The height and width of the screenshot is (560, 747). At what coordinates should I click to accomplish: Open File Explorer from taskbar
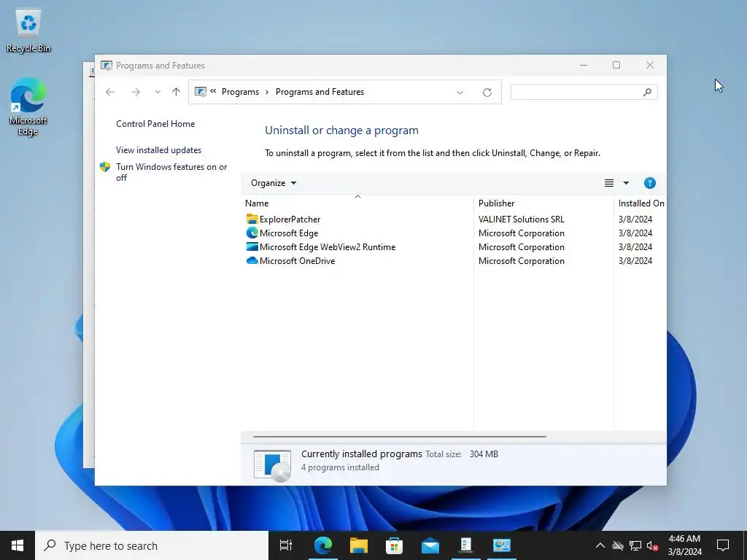358,545
